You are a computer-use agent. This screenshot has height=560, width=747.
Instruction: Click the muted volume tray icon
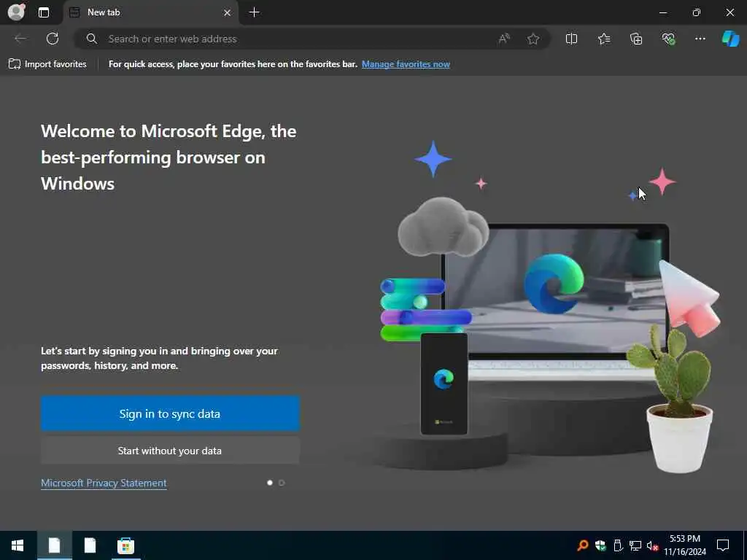(653, 545)
